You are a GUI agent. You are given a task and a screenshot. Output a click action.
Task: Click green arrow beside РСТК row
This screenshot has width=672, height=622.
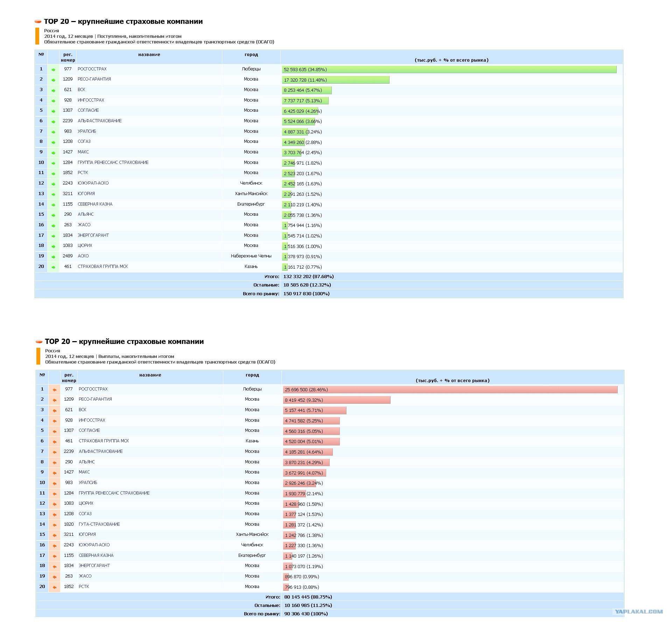53,173
